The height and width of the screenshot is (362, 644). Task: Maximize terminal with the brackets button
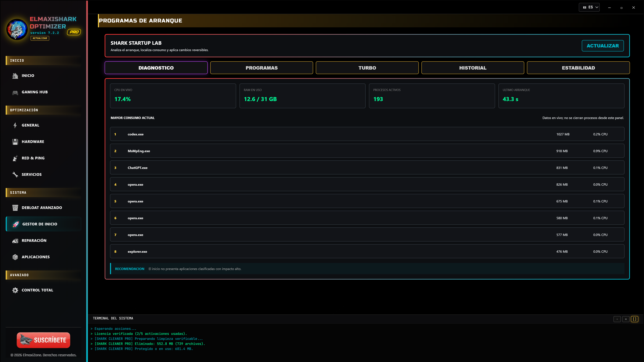[x=634, y=319]
